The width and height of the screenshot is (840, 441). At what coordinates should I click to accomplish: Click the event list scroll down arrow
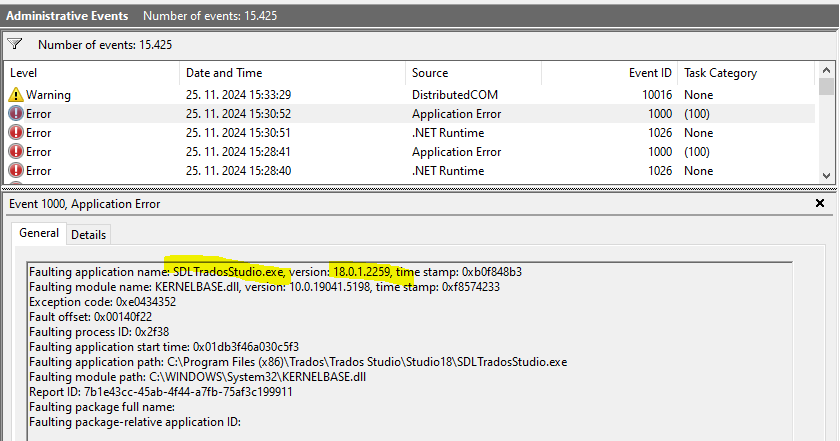click(826, 176)
